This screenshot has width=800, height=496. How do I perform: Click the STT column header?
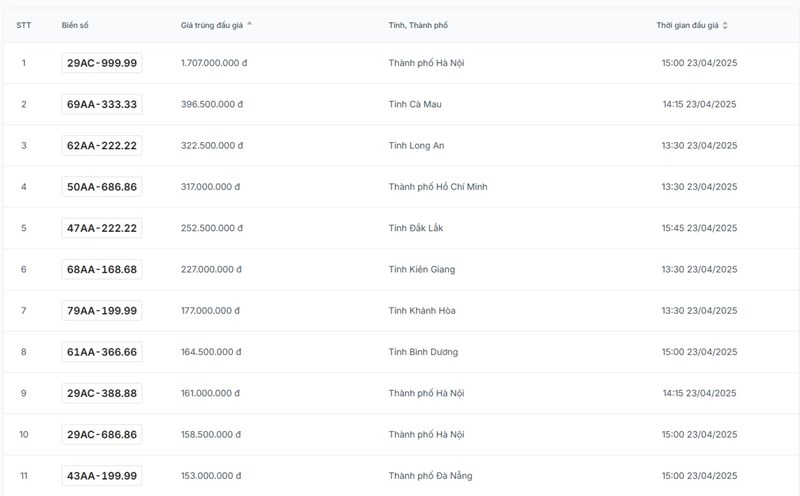coord(24,25)
